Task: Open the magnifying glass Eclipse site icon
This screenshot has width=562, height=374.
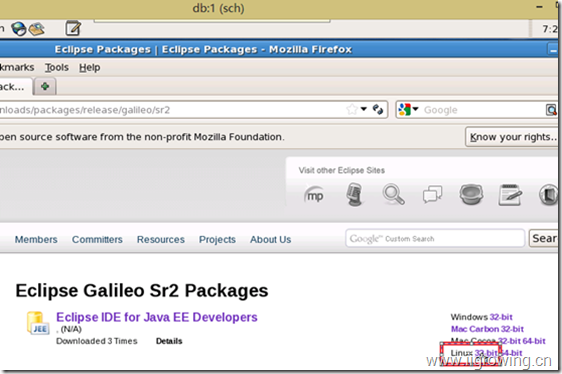Action: (x=394, y=194)
